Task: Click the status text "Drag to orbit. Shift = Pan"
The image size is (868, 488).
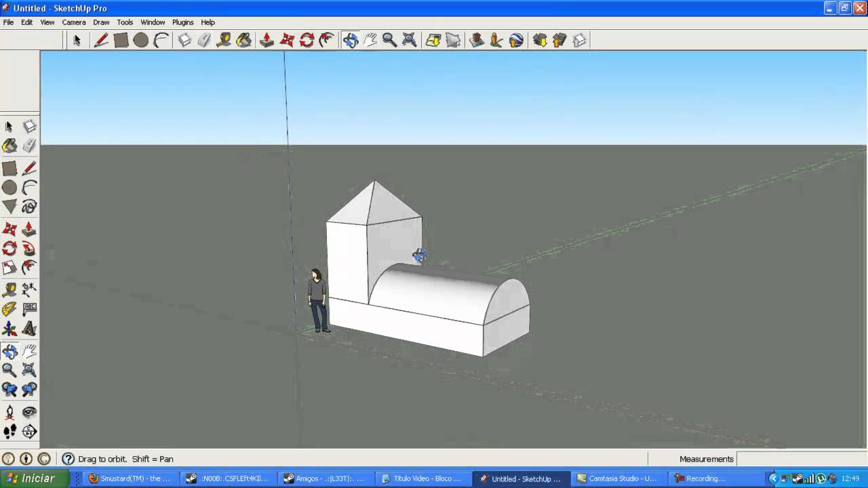Action: (125, 459)
